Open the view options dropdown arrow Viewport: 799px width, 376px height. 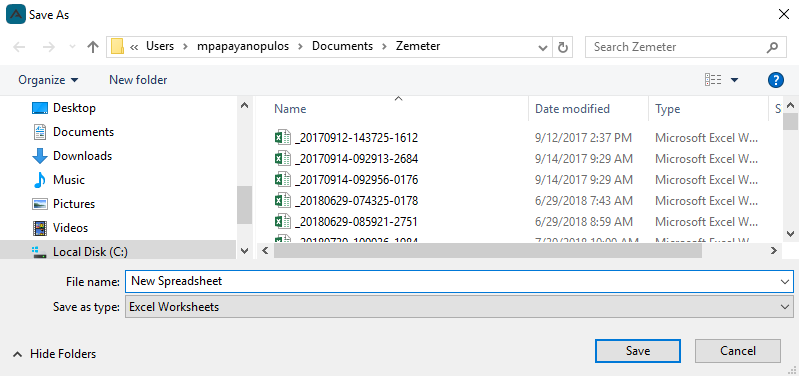tap(734, 80)
